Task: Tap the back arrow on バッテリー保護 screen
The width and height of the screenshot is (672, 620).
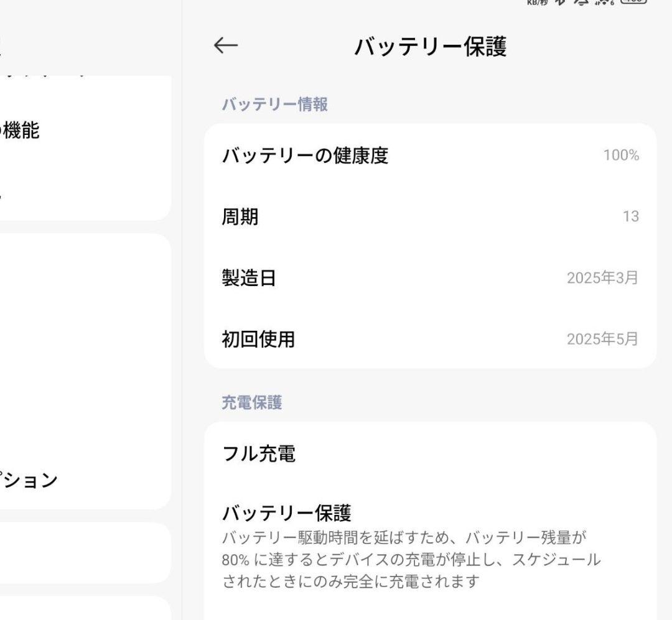Action: [224, 44]
